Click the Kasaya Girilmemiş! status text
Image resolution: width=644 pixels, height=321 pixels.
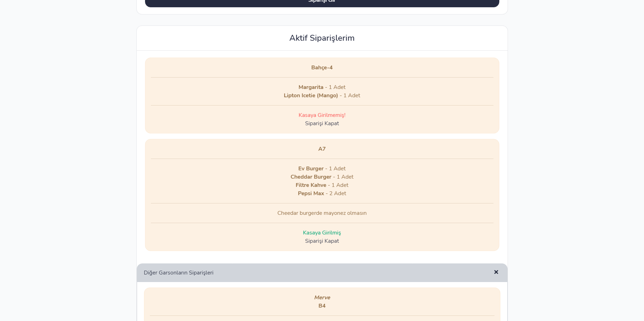click(x=322, y=115)
